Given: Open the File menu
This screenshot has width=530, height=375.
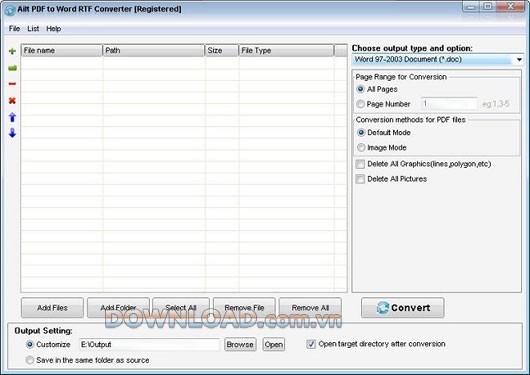Looking at the screenshot, I should (14, 29).
